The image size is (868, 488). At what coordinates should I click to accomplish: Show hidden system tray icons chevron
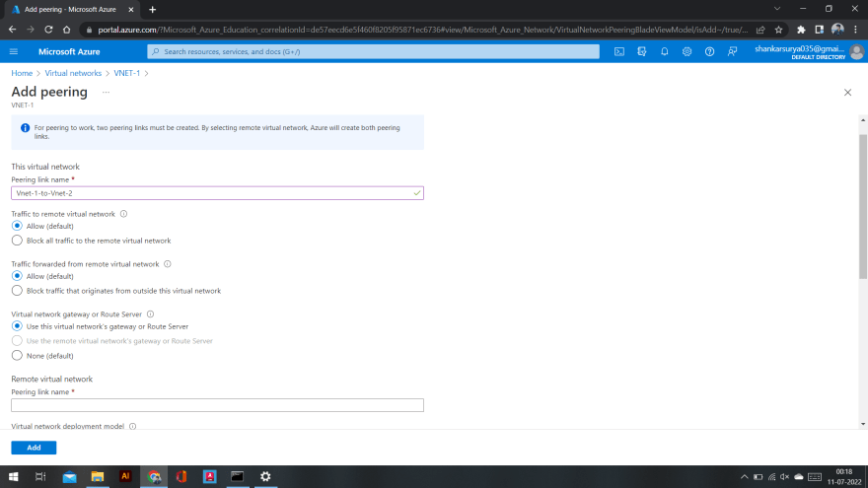click(x=744, y=476)
